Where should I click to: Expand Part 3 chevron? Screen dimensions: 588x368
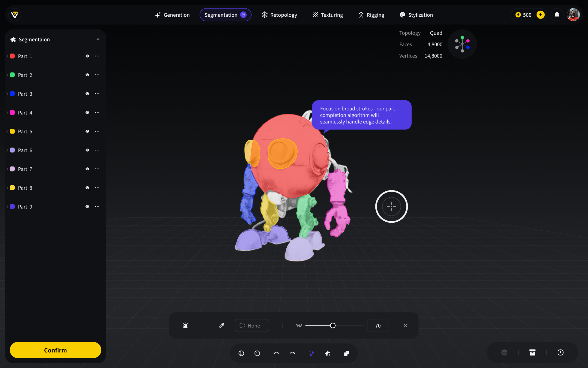pyautogui.click(x=7, y=94)
